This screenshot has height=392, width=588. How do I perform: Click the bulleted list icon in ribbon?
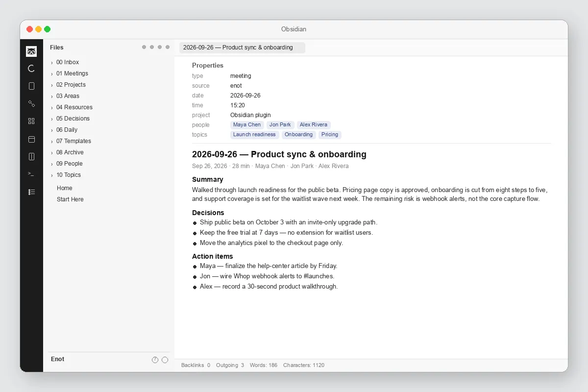[31, 192]
